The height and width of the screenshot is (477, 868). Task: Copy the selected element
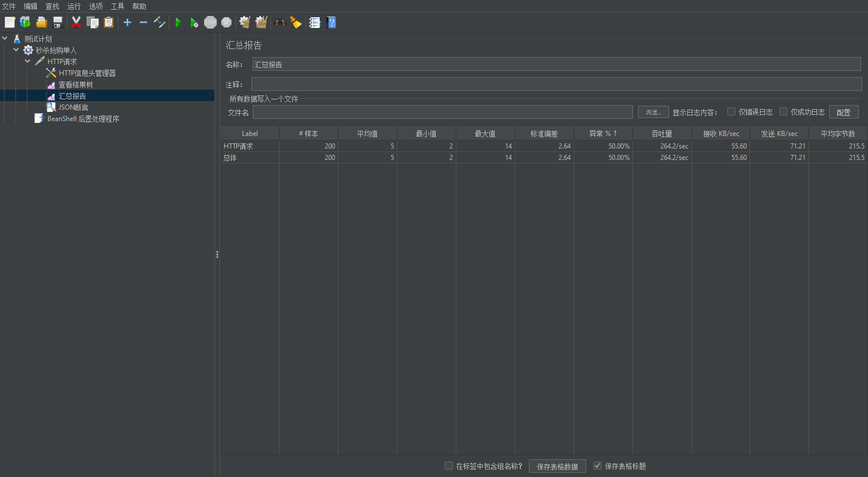click(93, 22)
